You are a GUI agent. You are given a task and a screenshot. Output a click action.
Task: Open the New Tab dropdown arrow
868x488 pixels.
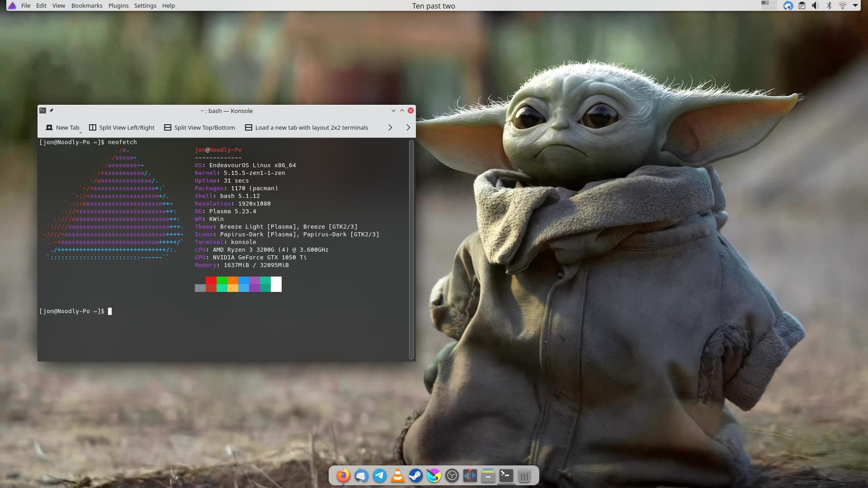pyautogui.click(x=80, y=132)
